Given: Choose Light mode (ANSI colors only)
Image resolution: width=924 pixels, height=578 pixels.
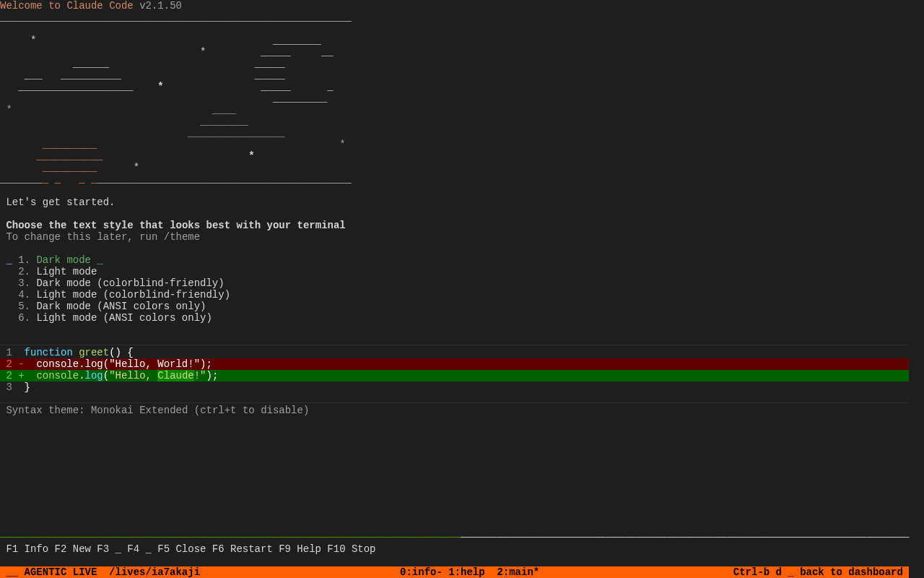Looking at the screenshot, I should (x=124, y=318).
